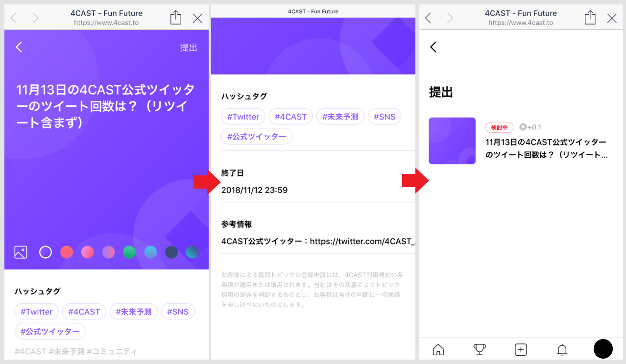The width and height of the screenshot is (626, 364).
Task: Choose the teal gradient color swatch
Action: point(192,252)
